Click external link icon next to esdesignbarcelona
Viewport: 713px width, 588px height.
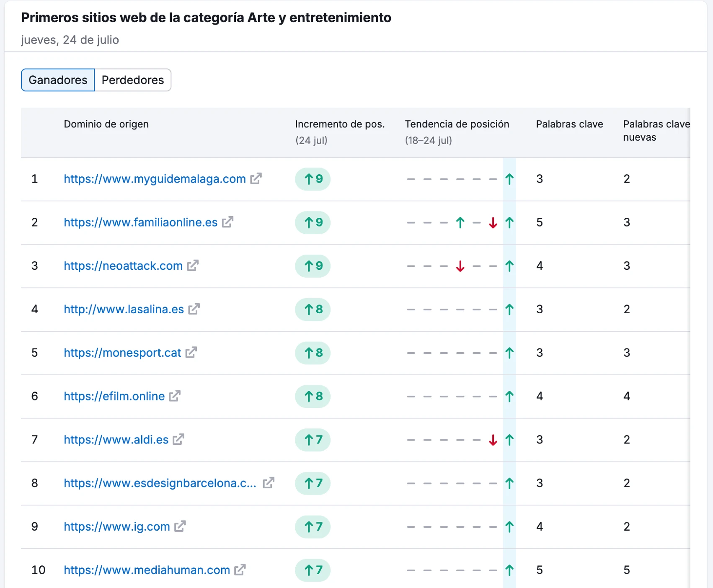tap(269, 483)
